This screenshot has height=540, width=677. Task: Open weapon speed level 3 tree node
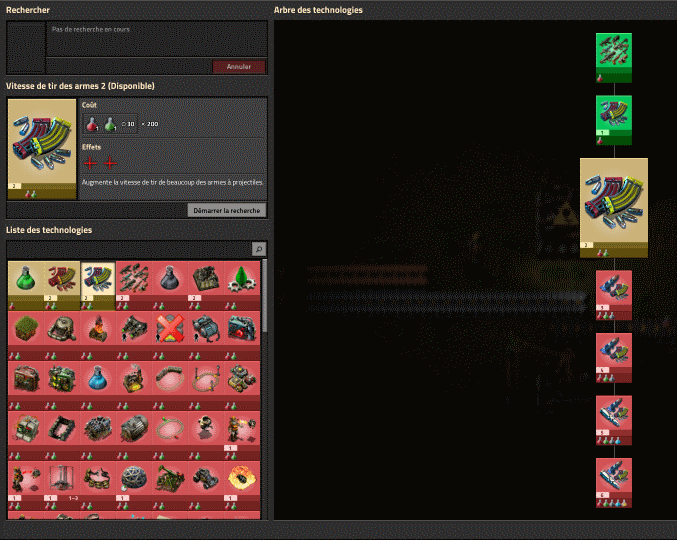point(614,295)
